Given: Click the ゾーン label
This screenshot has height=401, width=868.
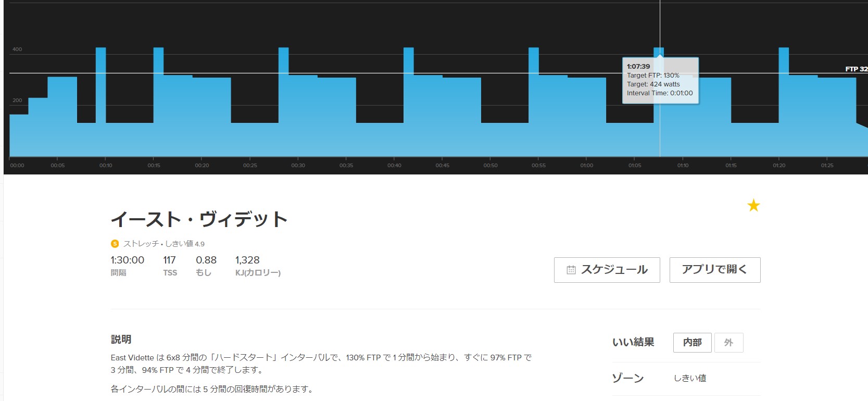Looking at the screenshot, I should (x=628, y=378).
